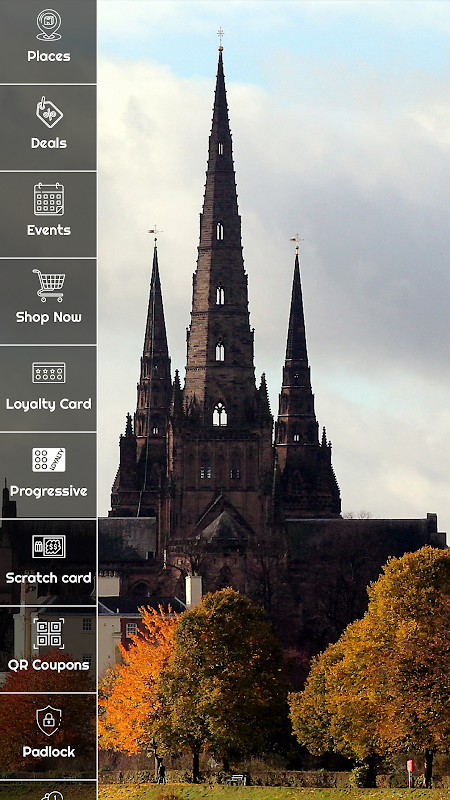
Task: Tap the Progressive loyalty card icon
Action: [x=48, y=460]
